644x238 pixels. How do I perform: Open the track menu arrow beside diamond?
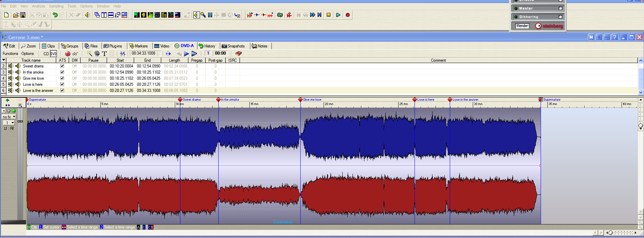(4, 111)
